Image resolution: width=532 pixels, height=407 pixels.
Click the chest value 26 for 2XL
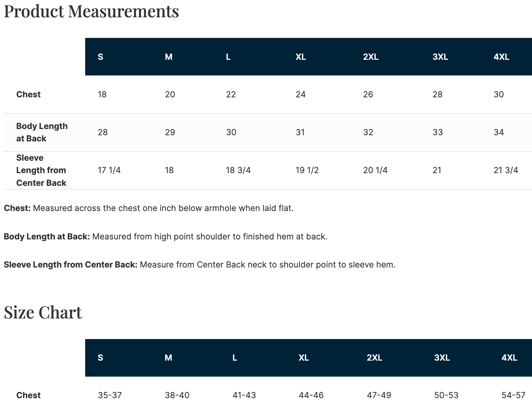(x=368, y=94)
